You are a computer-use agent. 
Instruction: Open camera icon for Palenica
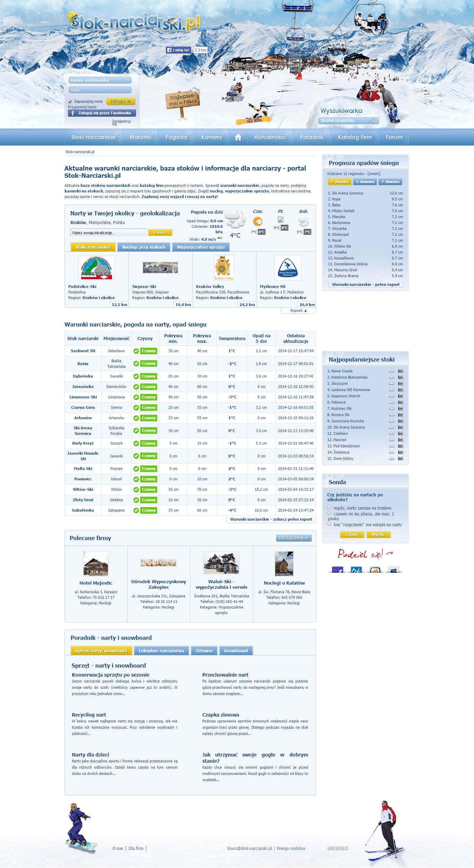tap(400, 402)
